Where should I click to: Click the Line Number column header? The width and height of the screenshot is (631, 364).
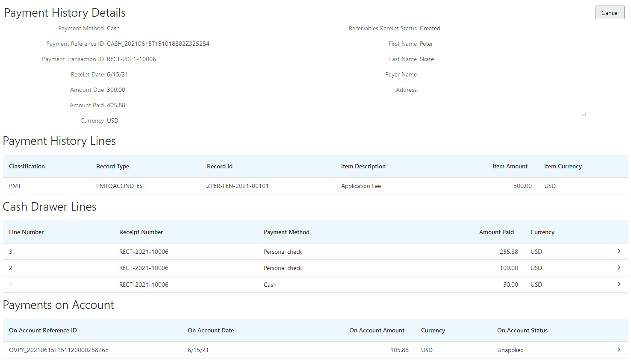[26, 232]
